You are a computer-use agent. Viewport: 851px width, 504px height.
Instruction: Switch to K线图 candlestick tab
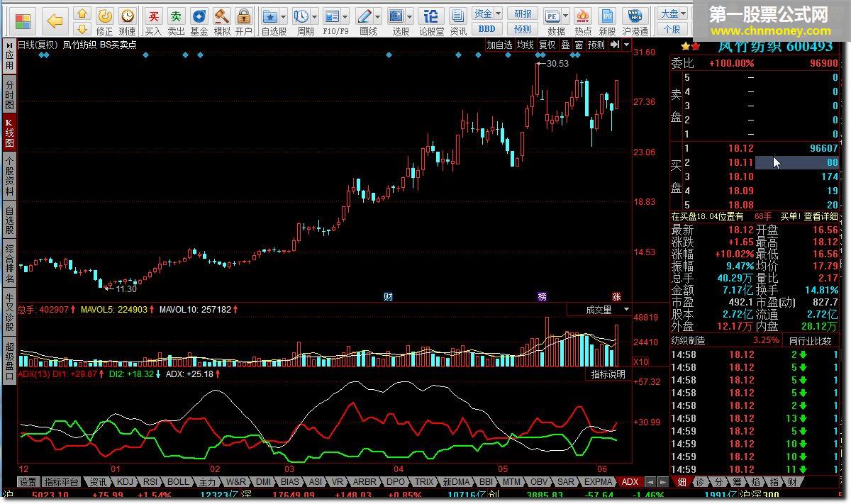pyautogui.click(x=9, y=133)
